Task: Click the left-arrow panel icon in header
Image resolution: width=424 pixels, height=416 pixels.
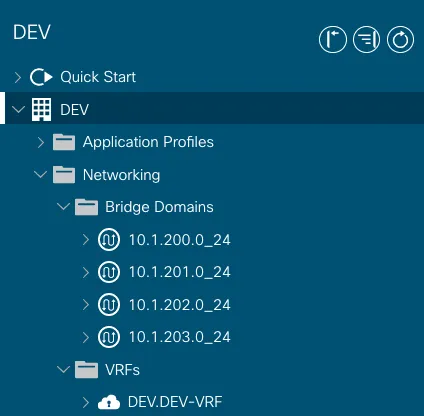Action: click(333, 40)
